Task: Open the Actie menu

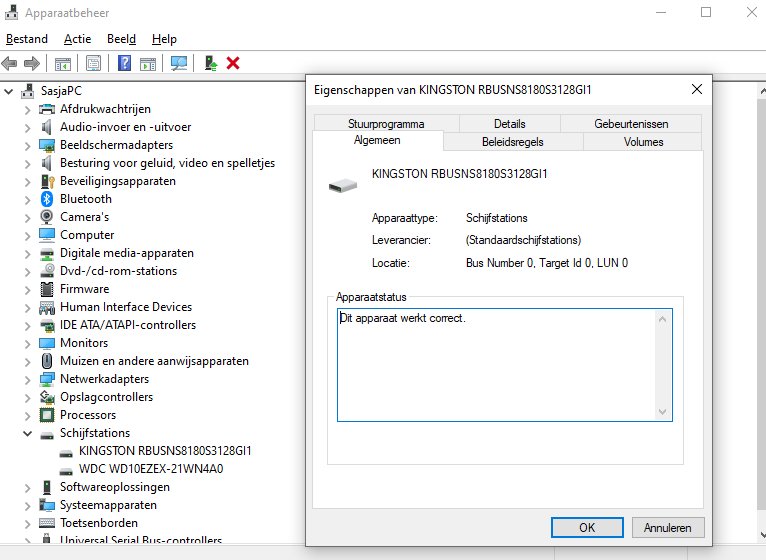Action: pos(77,39)
